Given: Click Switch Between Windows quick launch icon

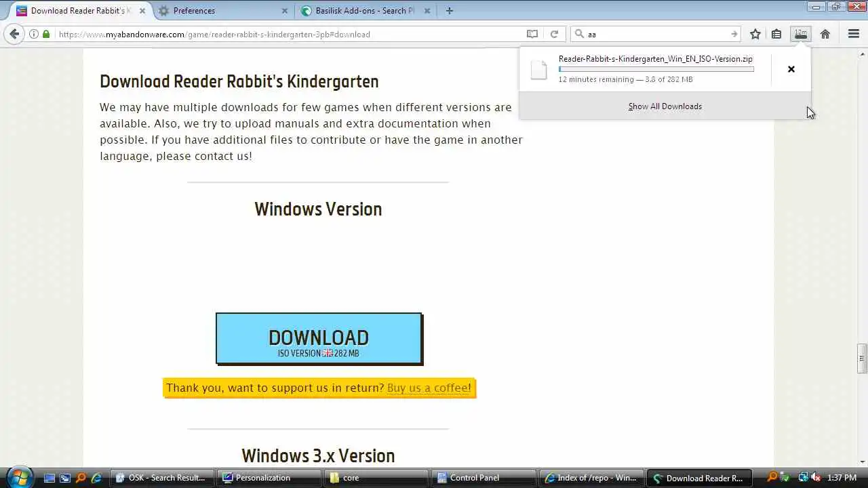Looking at the screenshot, I should coord(64,478).
